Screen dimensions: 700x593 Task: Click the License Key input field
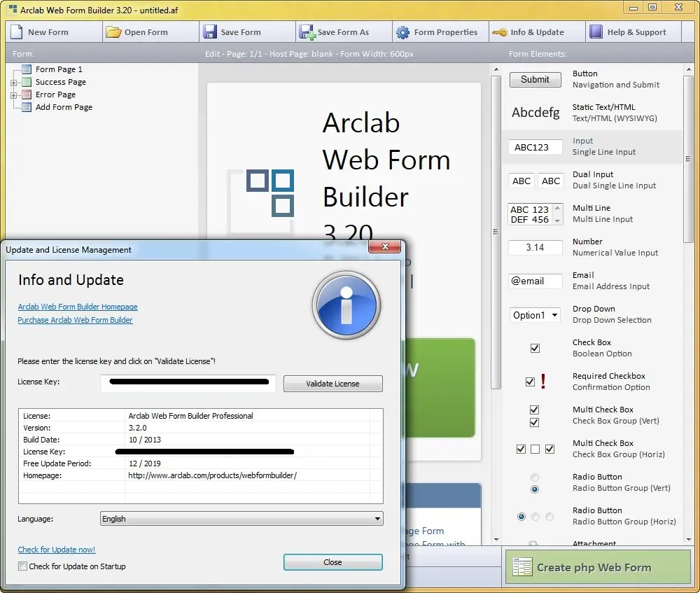tap(188, 383)
